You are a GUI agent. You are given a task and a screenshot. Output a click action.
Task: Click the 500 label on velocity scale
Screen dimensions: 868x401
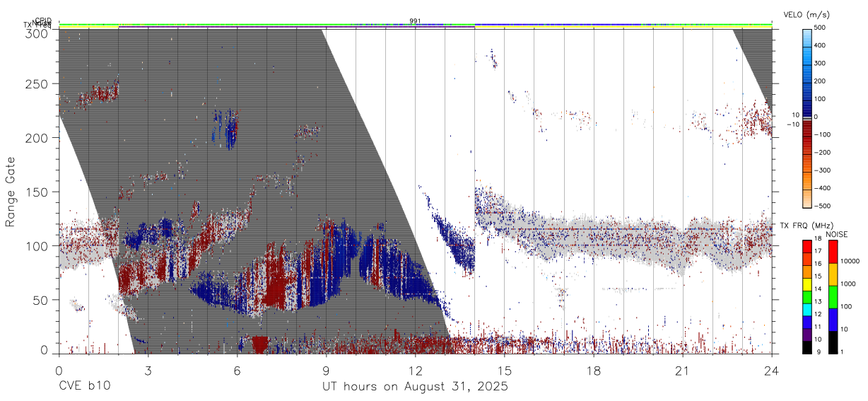pos(821,28)
